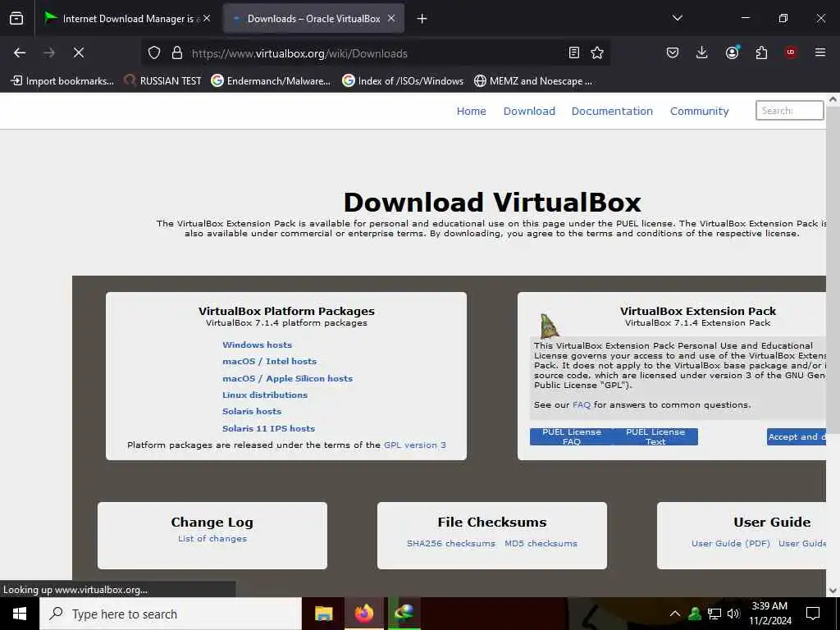Open the extensions puzzle icon
The height and width of the screenshot is (630, 840).
coord(761,52)
